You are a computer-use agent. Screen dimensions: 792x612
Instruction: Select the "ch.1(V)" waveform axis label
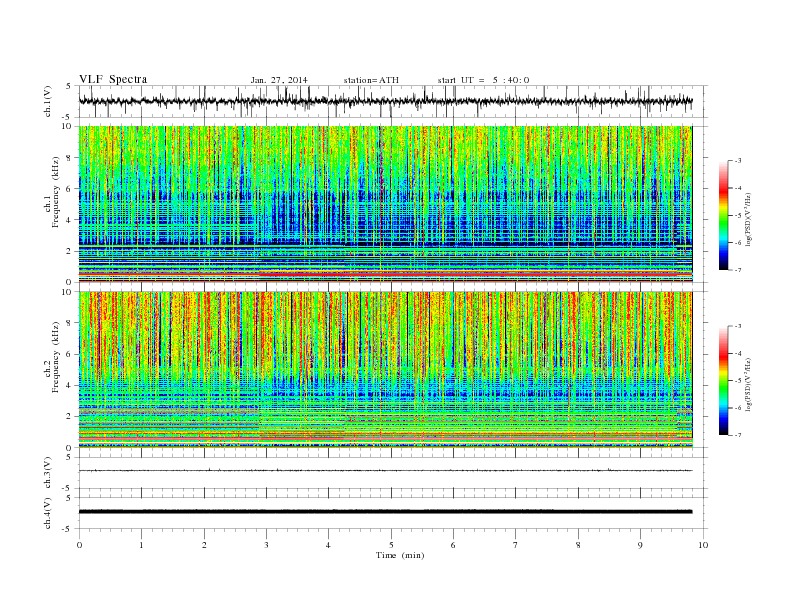coord(48,101)
